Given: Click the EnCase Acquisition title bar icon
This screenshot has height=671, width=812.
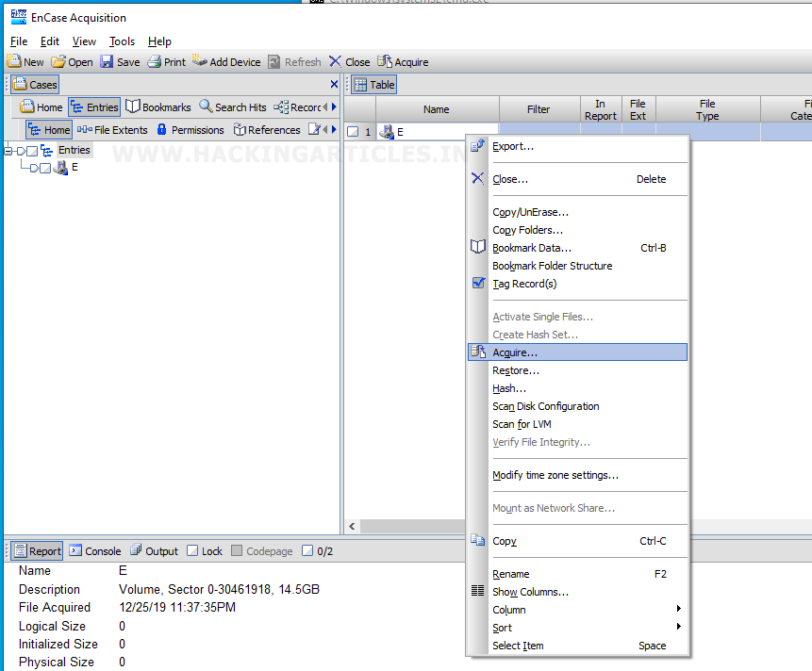Looking at the screenshot, I should (19, 17).
